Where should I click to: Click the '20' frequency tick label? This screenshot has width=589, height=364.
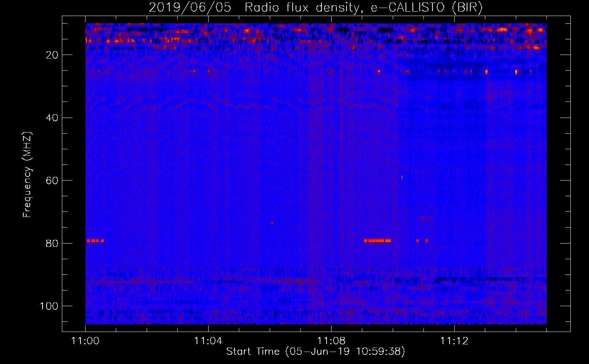click(x=52, y=55)
